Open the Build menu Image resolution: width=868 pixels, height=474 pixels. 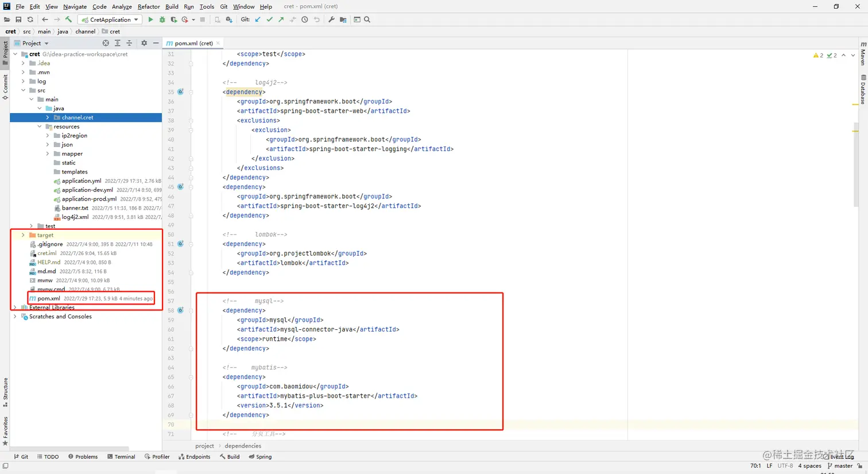pyautogui.click(x=172, y=6)
